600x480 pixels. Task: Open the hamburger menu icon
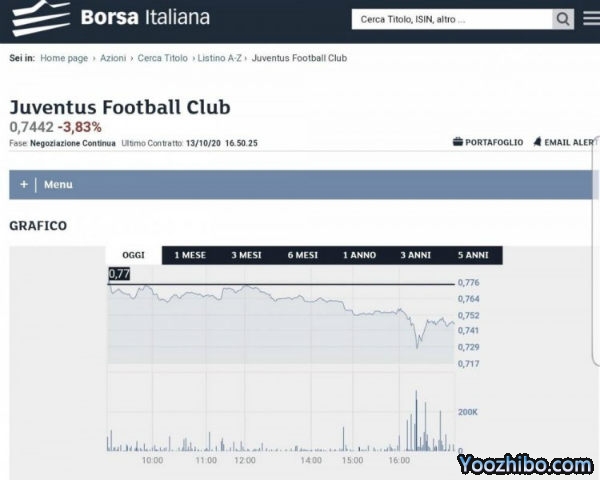591,18
